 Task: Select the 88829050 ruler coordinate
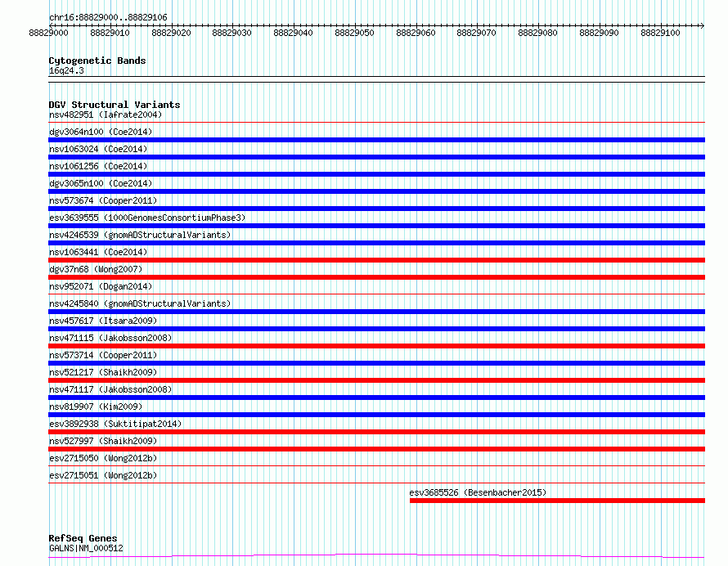click(x=354, y=33)
